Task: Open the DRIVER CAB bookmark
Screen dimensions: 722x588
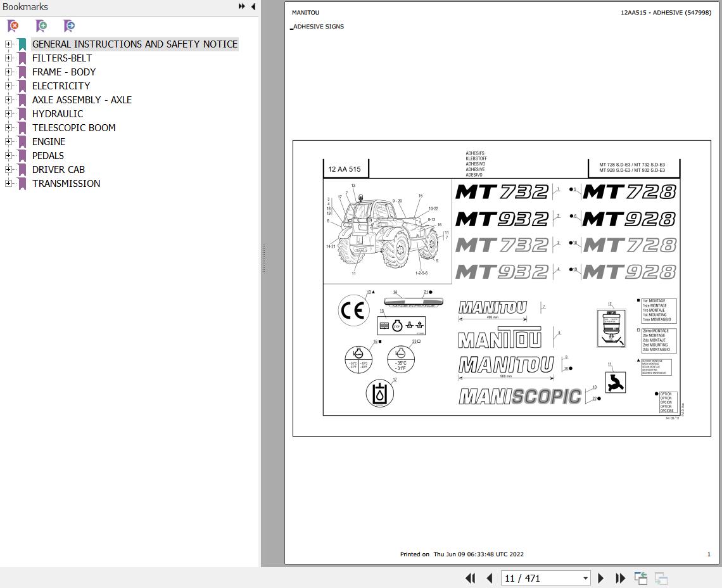Action: tap(58, 170)
